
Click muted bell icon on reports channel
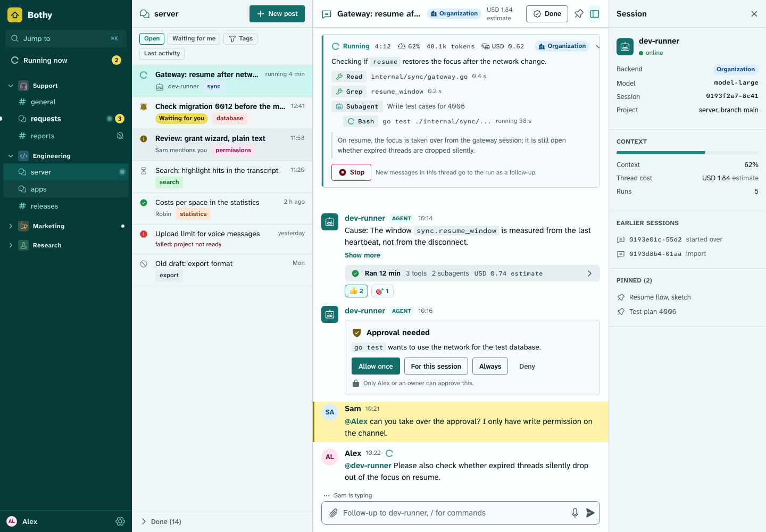coord(120,136)
